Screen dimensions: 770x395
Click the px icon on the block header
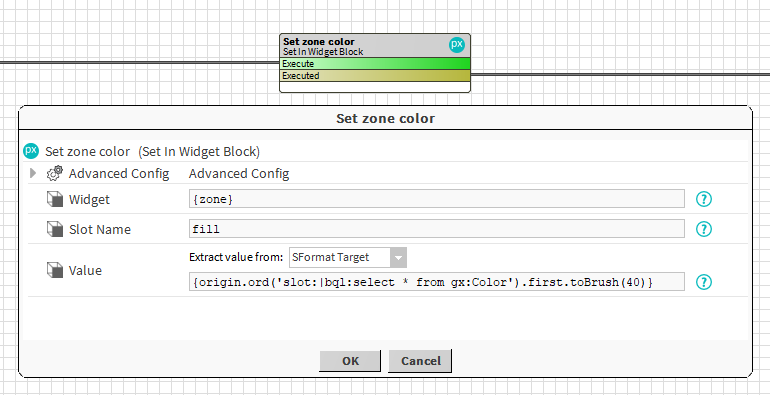[x=457, y=45]
